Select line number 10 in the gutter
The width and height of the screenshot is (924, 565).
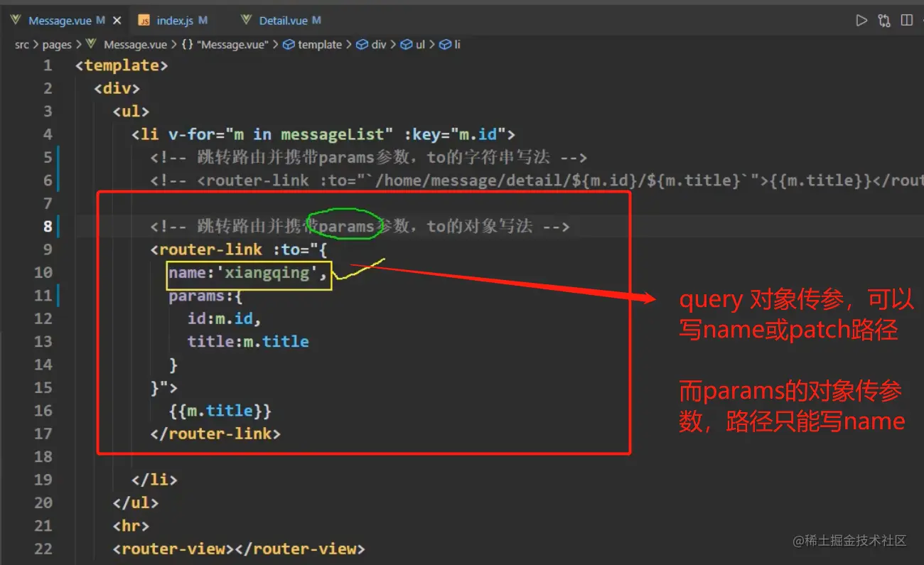(43, 272)
